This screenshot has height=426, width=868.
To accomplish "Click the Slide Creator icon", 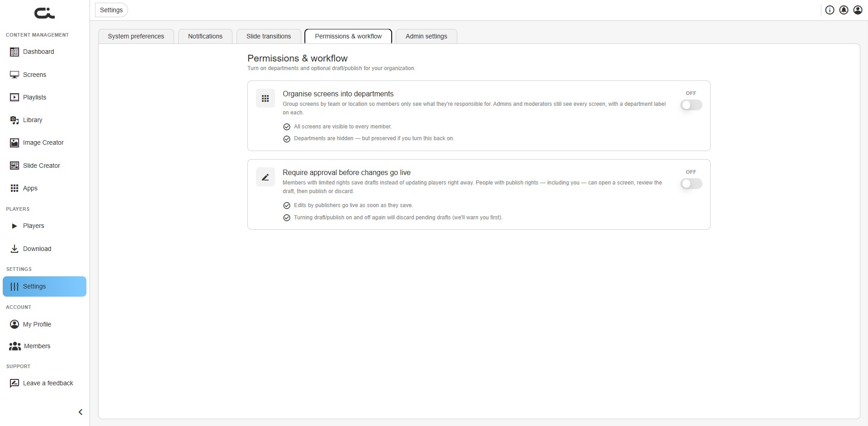I will coord(14,166).
